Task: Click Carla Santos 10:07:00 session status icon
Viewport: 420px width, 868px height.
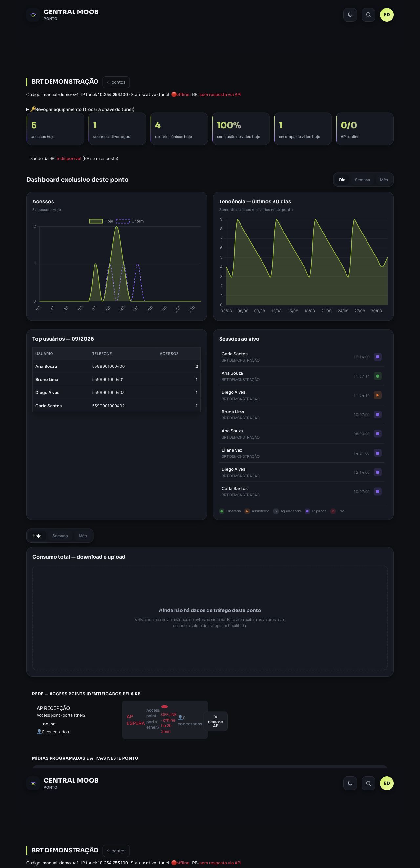Action: (x=378, y=492)
